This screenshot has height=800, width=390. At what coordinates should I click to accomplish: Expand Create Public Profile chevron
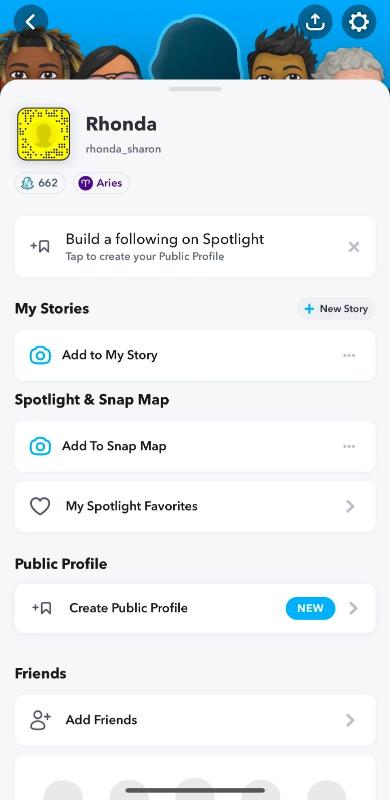pyautogui.click(x=353, y=608)
